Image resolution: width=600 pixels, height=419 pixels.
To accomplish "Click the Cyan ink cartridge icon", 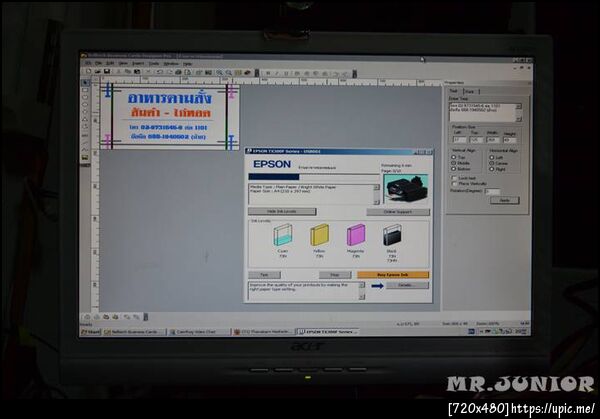I will [283, 235].
